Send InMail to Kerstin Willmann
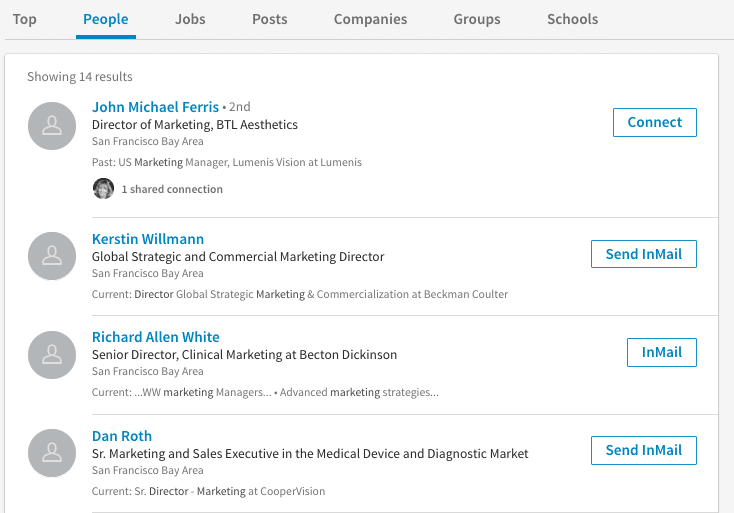Screen dimensions: 734x513 tap(643, 254)
